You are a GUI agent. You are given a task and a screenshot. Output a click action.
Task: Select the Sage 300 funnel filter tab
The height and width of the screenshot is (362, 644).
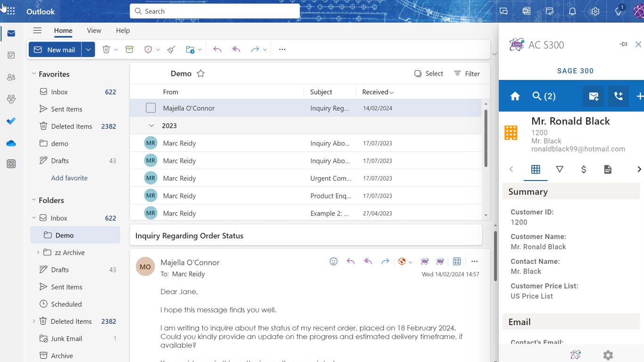pos(560,169)
